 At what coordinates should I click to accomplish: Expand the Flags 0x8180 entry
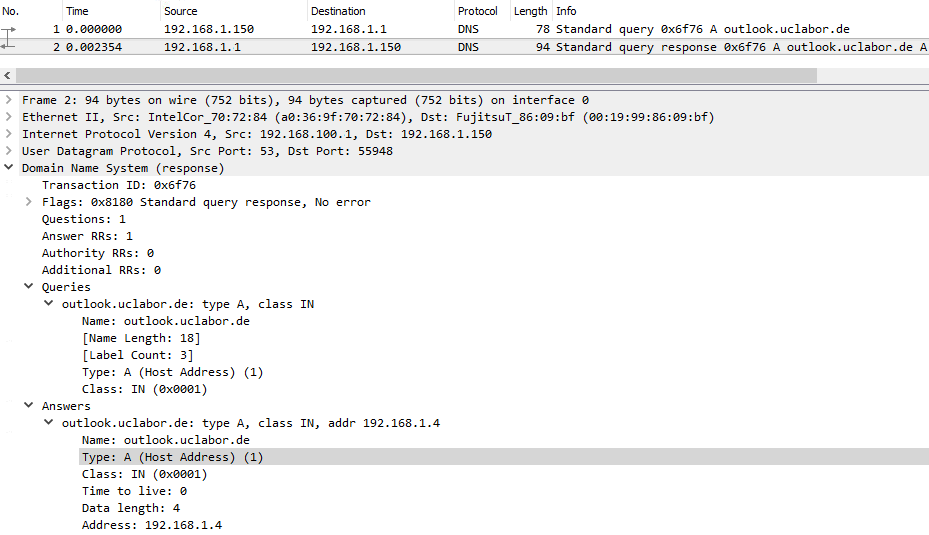[28, 202]
